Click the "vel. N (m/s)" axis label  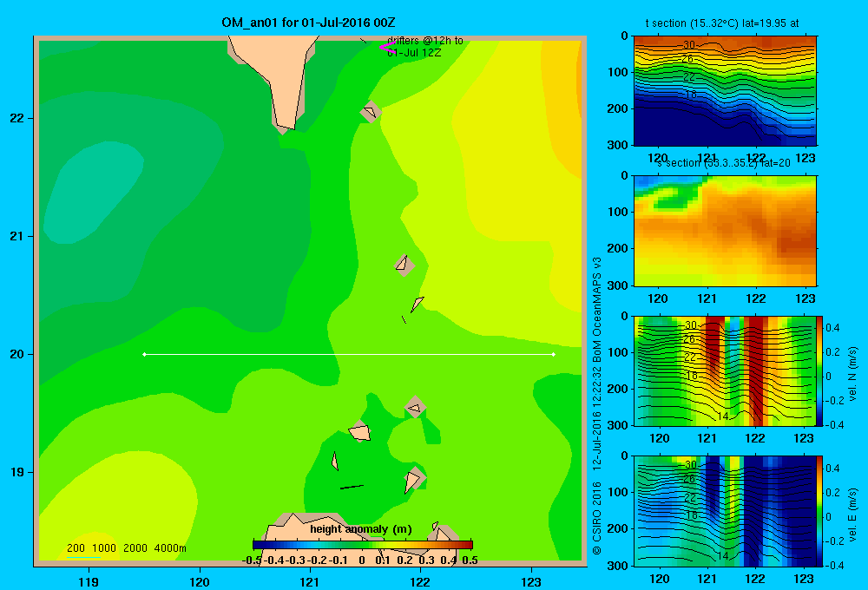coord(853,374)
